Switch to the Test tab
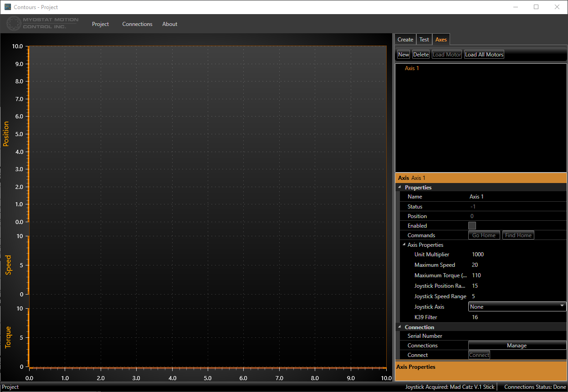Image resolution: width=568 pixels, height=392 pixels. [x=424, y=40]
